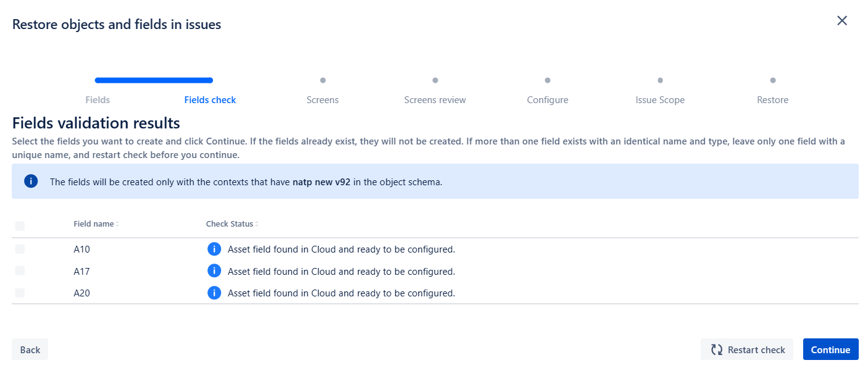868x368 pixels.
Task: Click info status icon for A10
Action: point(214,249)
